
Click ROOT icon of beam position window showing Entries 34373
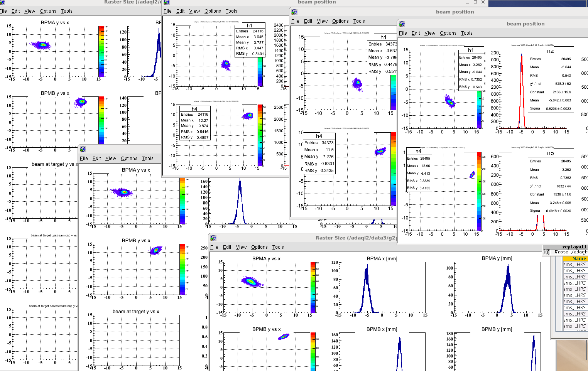(x=294, y=12)
